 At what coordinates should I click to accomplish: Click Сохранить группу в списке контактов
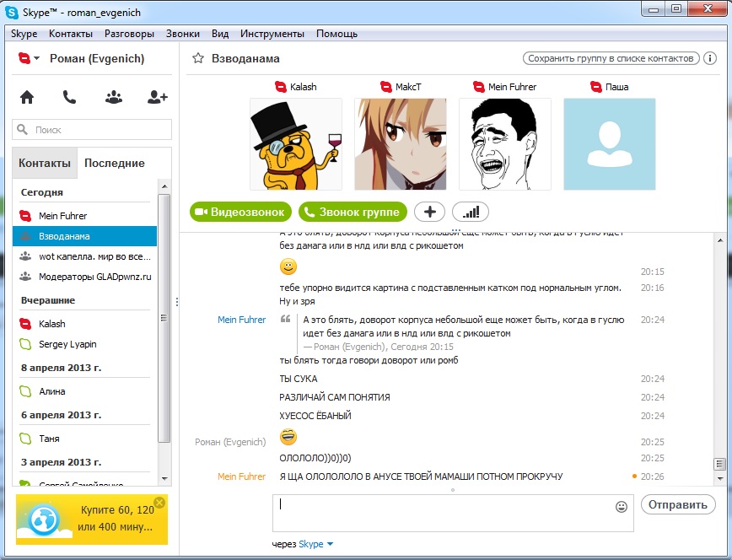pos(611,58)
